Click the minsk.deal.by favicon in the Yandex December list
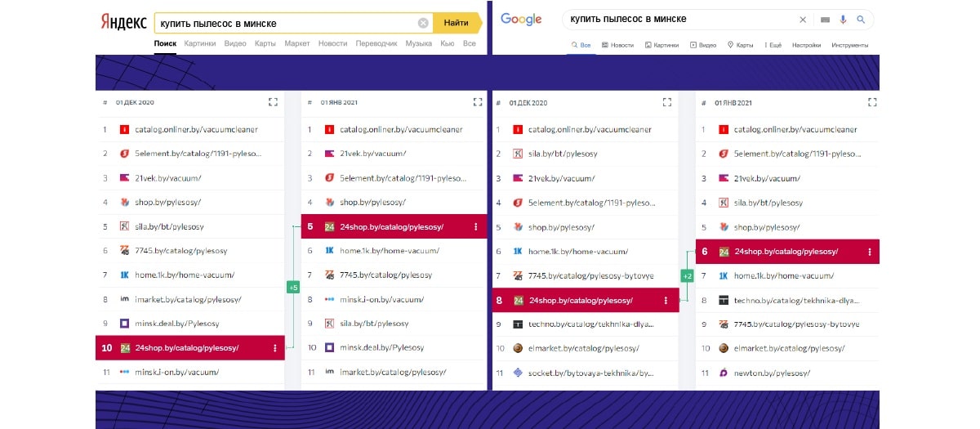This screenshot has height=429, width=980. [x=124, y=324]
